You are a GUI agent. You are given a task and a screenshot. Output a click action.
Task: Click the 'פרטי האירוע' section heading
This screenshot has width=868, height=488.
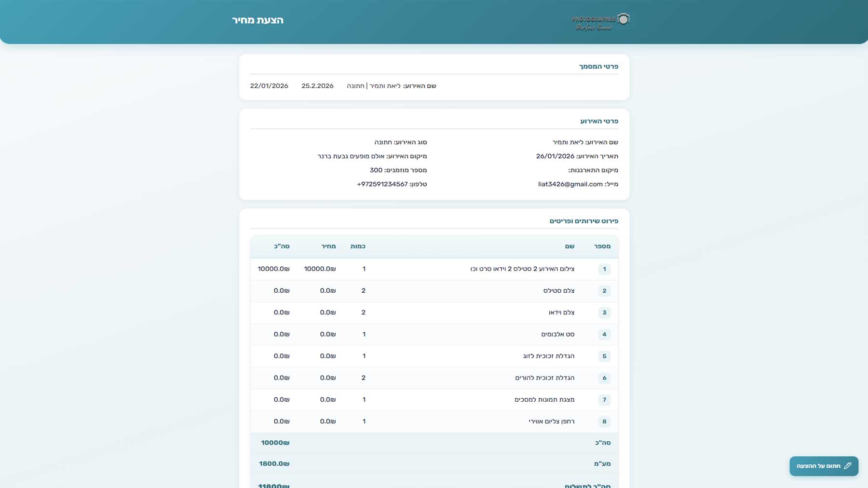pyautogui.click(x=599, y=121)
